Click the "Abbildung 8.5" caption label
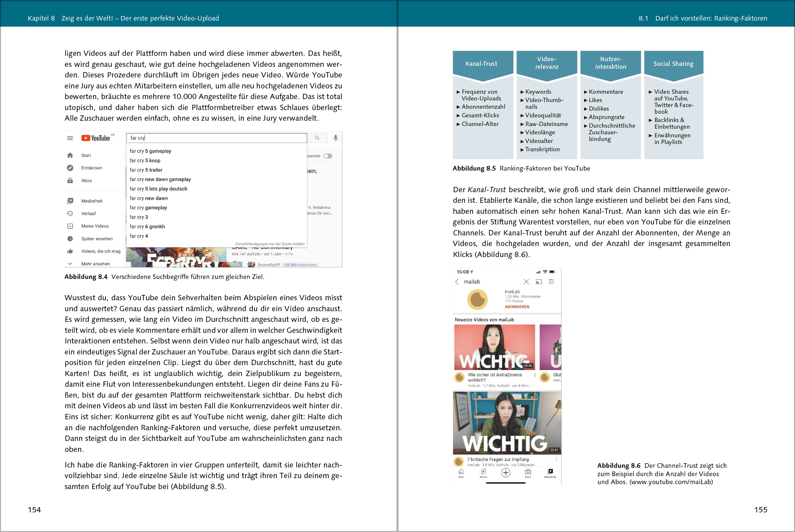This screenshot has width=795, height=532. tap(474, 168)
